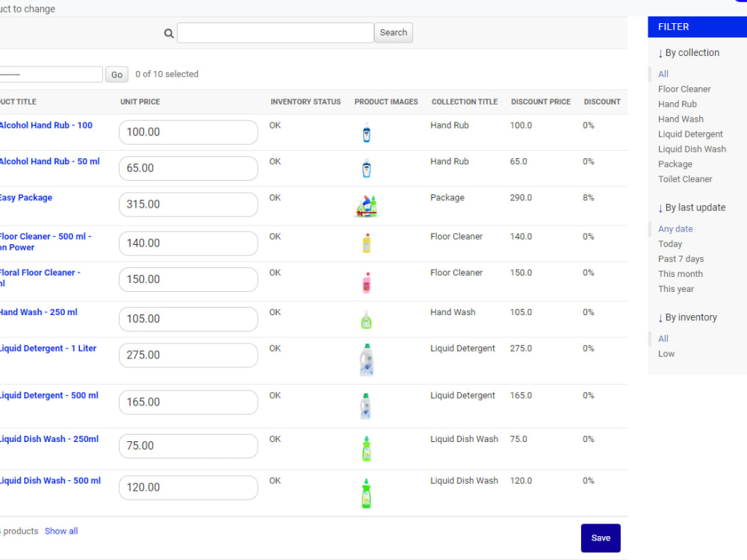Click Liquid Dish Wash 500 ml image
Image resolution: width=747 pixels, height=560 pixels.
[366, 494]
